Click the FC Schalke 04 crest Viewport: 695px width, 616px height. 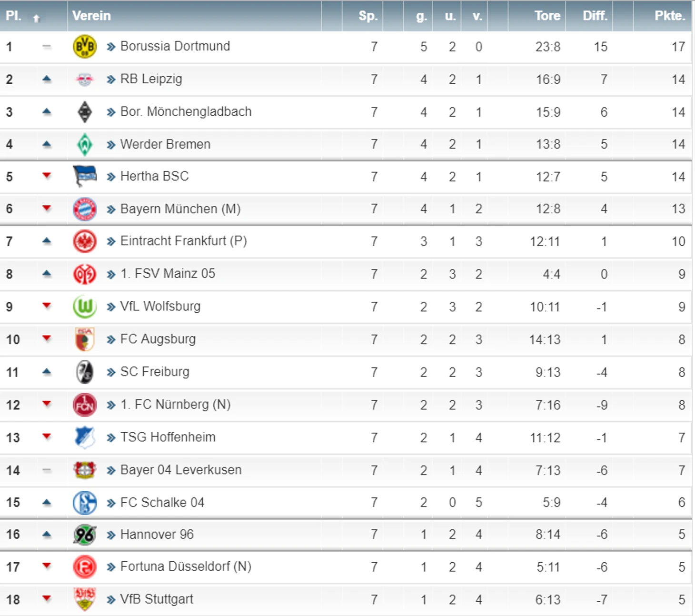tap(85, 503)
